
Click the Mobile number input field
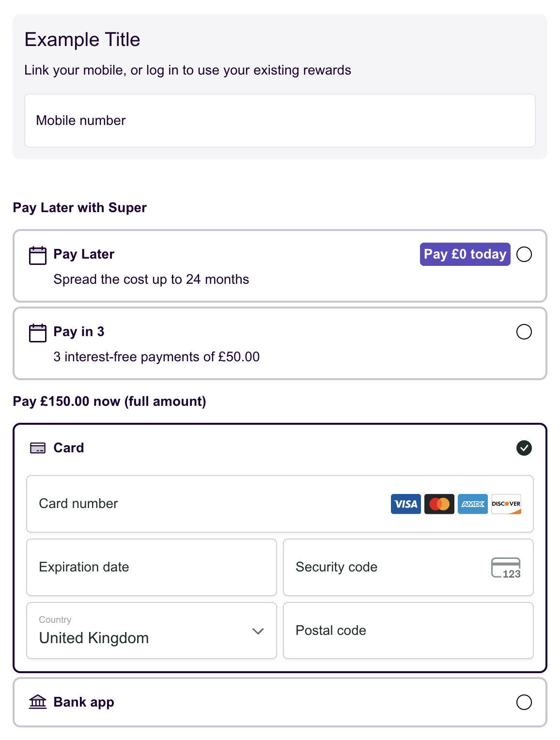[280, 120]
